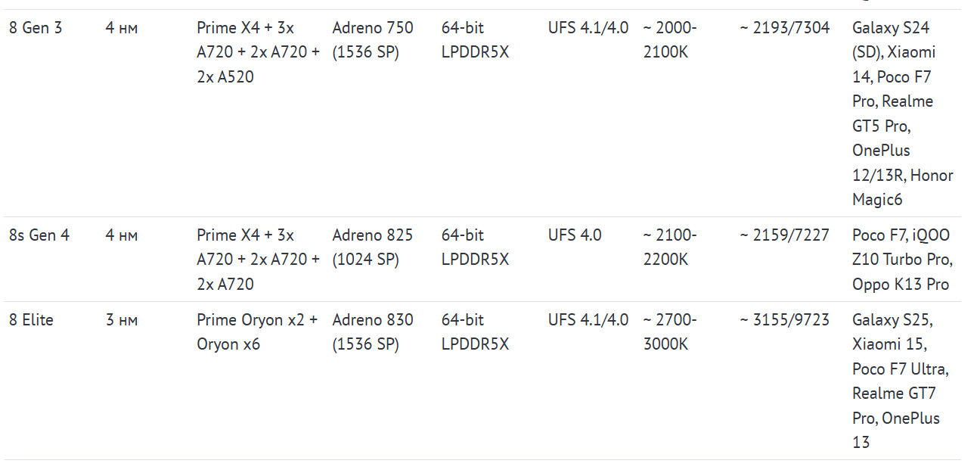Image resolution: width=980 pixels, height=476 pixels.
Task: Click "64-bit LPDDR5X" in the 8 Elite row
Action: pos(475,332)
